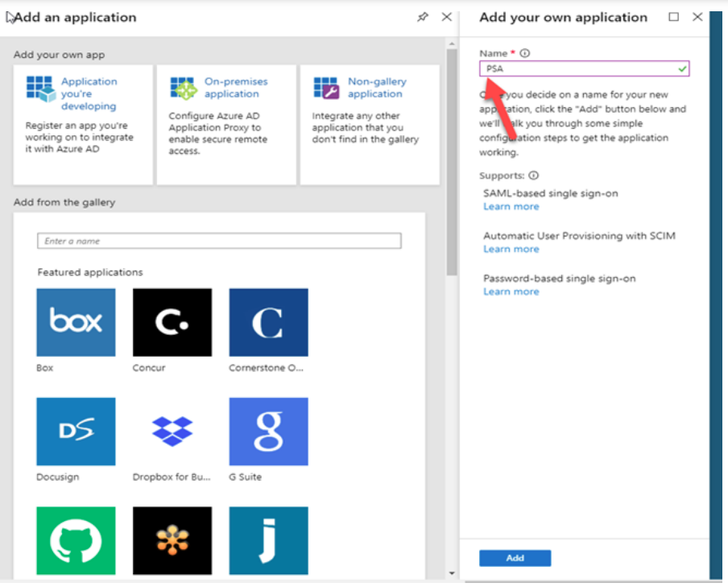Select the Box application tile
The height and width of the screenshot is (587, 728).
pos(76,322)
